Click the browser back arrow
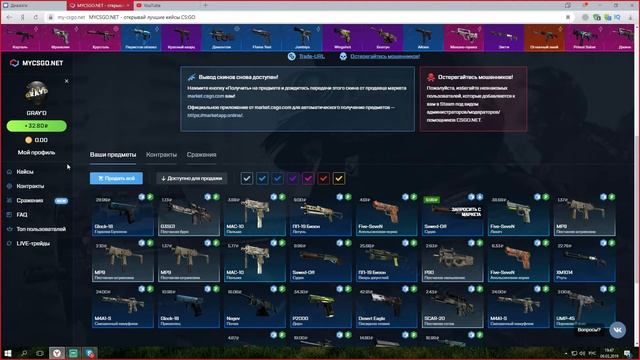The image size is (640, 360). [9, 17]
